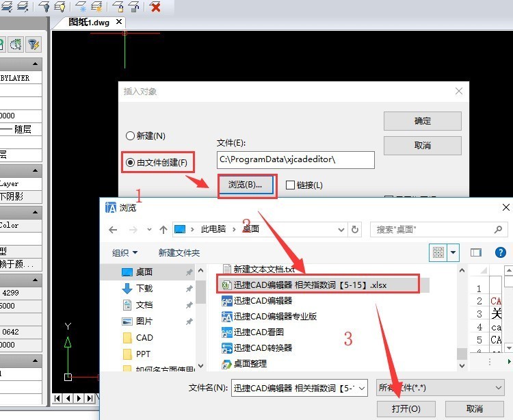The image size is (513, 420).
Task: Collapse the section above 4299 value
Action: point(35,280)
